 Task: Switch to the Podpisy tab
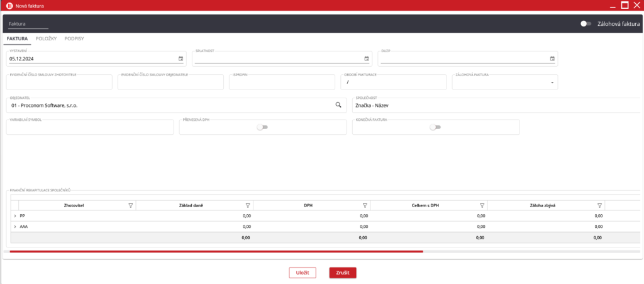74,38
